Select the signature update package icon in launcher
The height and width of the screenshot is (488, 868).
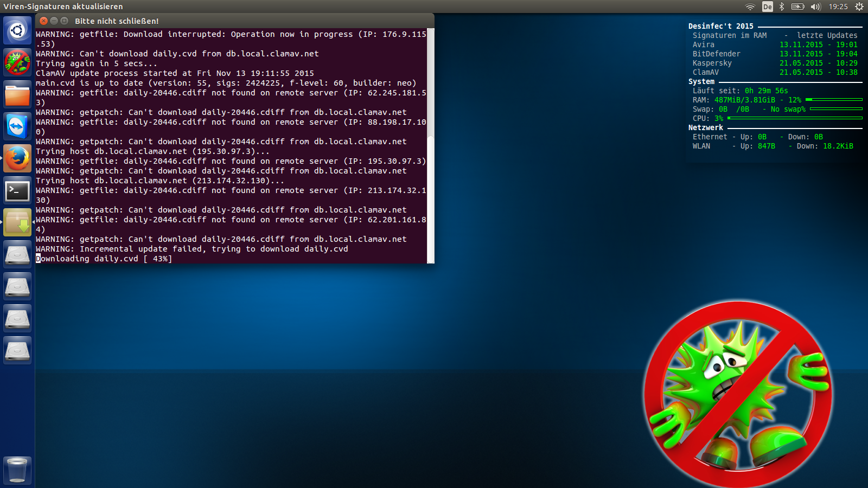(x=17, y=222)
